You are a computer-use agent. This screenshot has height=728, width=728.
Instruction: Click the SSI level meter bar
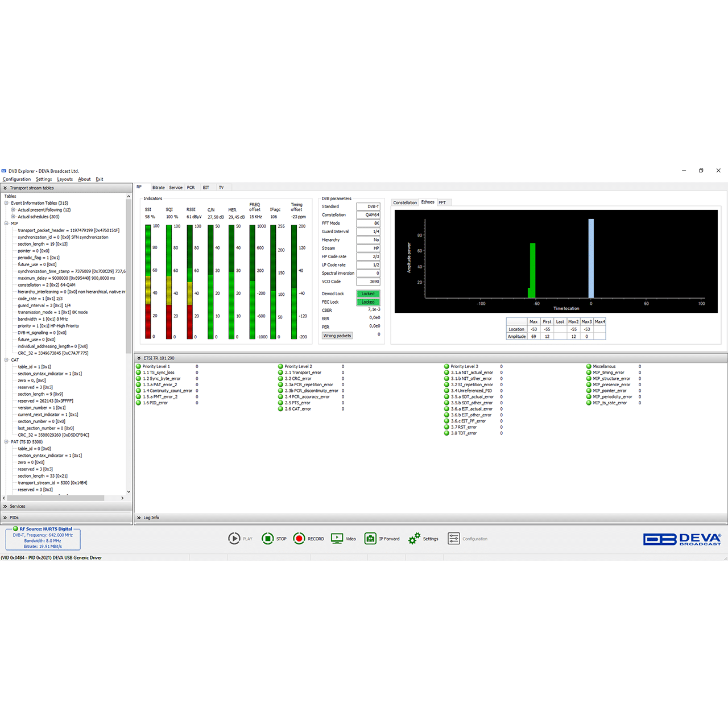pos(148,282)
